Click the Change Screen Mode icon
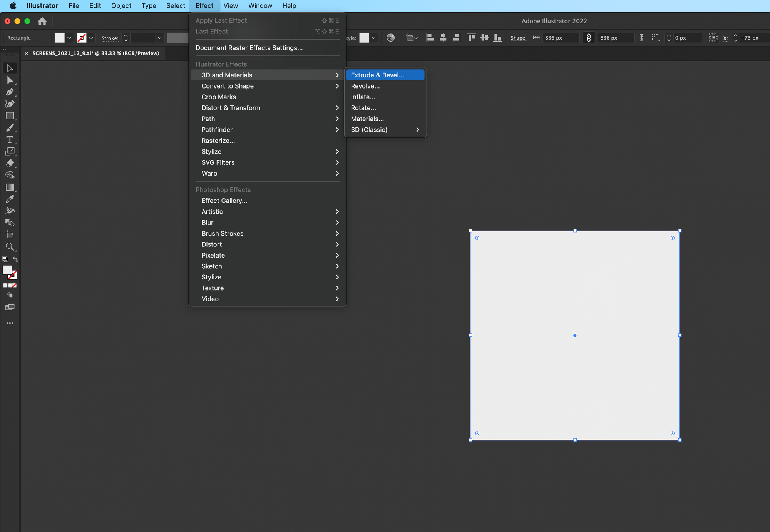This screenshot has height=532, width=770. pos(10,307)
